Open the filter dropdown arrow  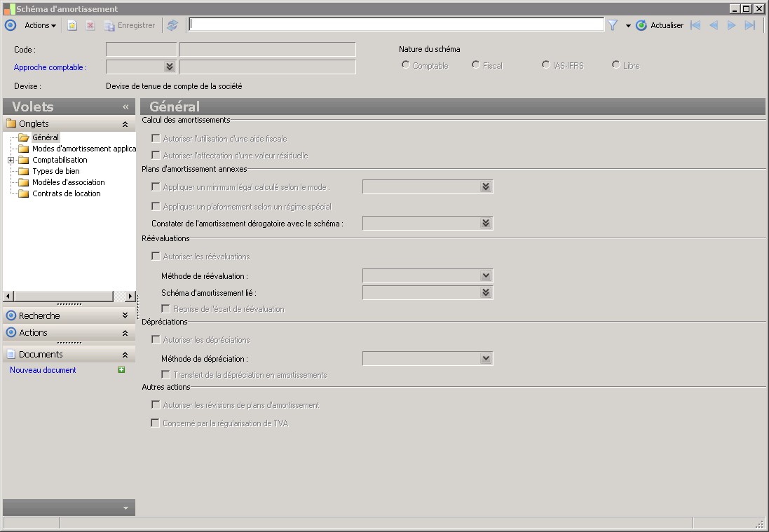(628, 25)
